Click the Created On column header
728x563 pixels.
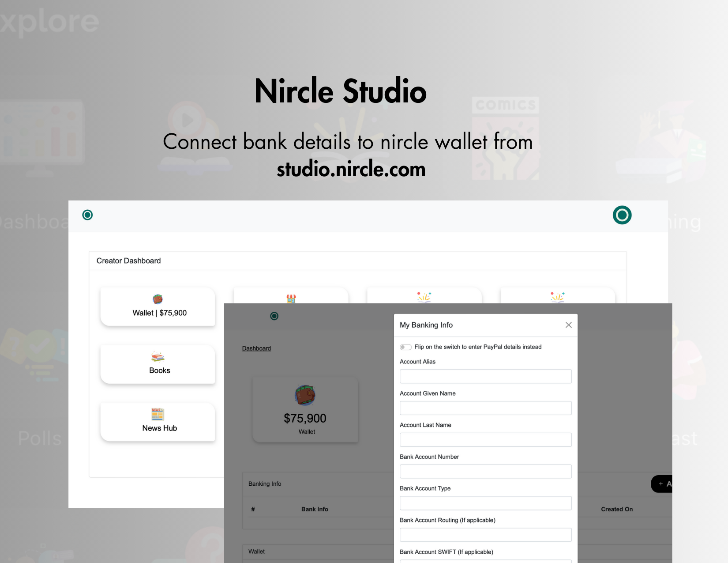616,509
